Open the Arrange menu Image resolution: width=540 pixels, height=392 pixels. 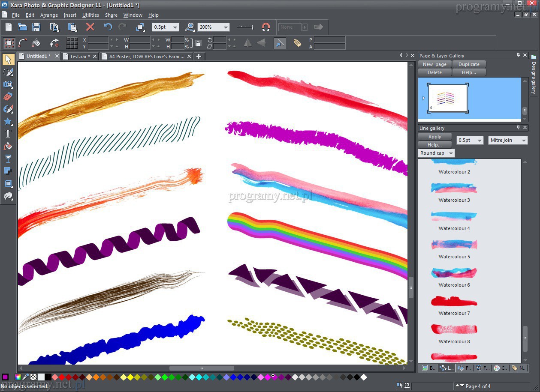[x=49, y=15]
